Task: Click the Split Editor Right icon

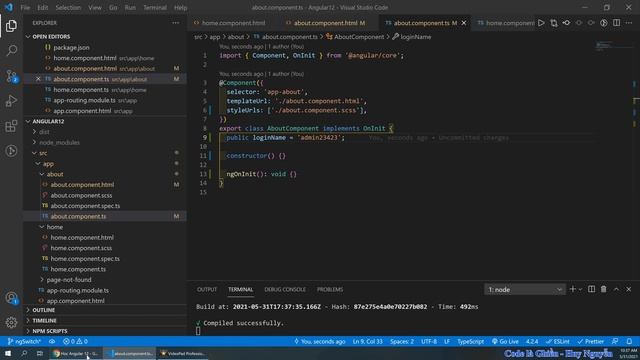Action: [x=617, y=23]
